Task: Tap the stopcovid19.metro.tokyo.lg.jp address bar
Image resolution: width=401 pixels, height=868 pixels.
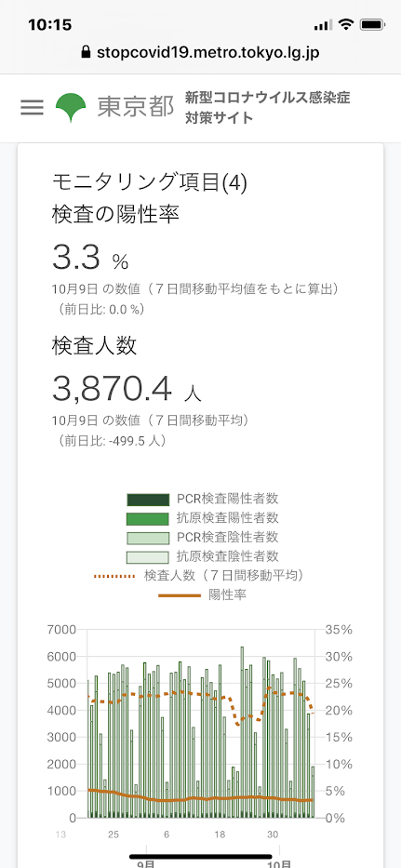Action: [x=201, y=53]
